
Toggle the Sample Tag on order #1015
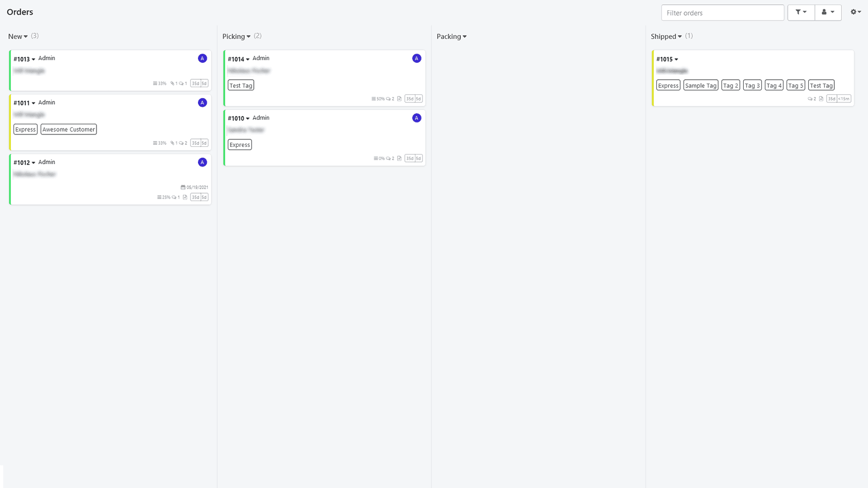tap(700, 85)
